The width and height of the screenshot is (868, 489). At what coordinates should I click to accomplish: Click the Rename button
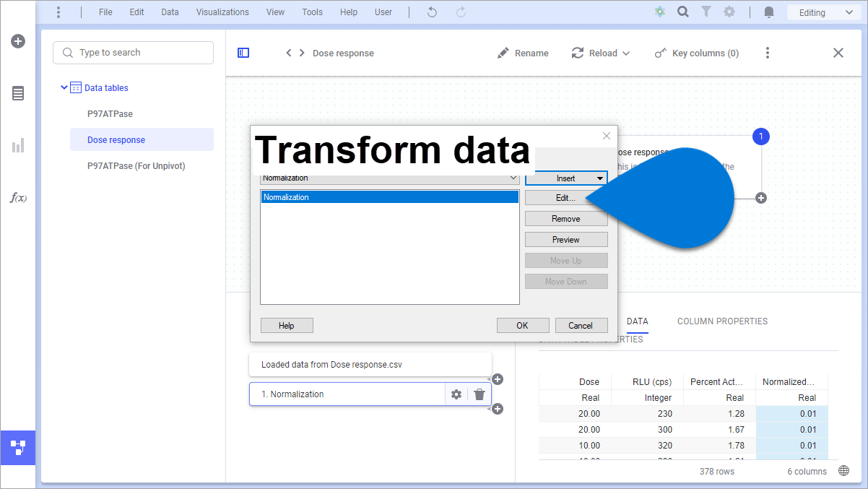click(x=523, y=53)
